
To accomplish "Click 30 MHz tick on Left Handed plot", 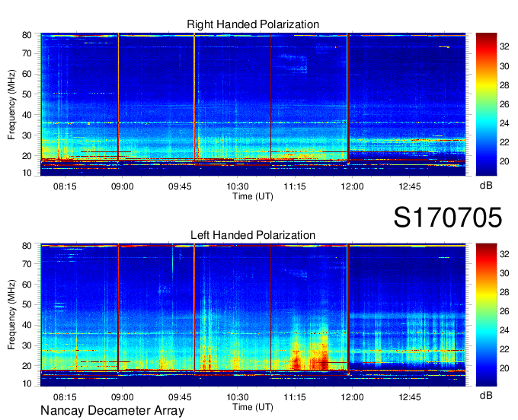I will pos(27,345).
